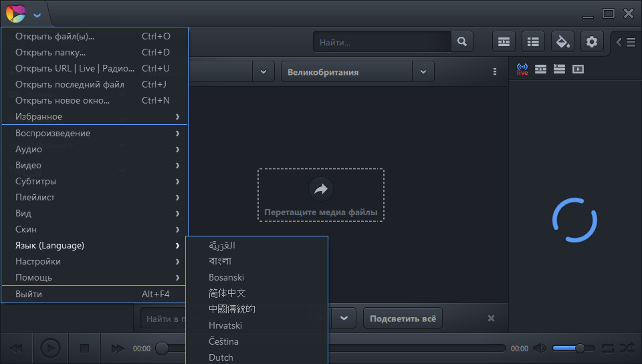The width and height of the screenshot is (642, 364).
Task: Open the Настройки submenu
Action: [94, 261]
